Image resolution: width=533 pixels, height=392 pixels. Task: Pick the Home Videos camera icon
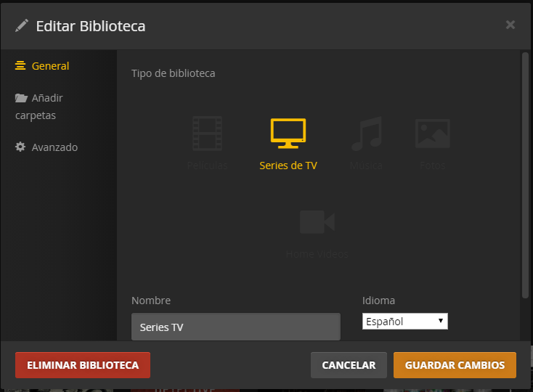coord(317,222)
